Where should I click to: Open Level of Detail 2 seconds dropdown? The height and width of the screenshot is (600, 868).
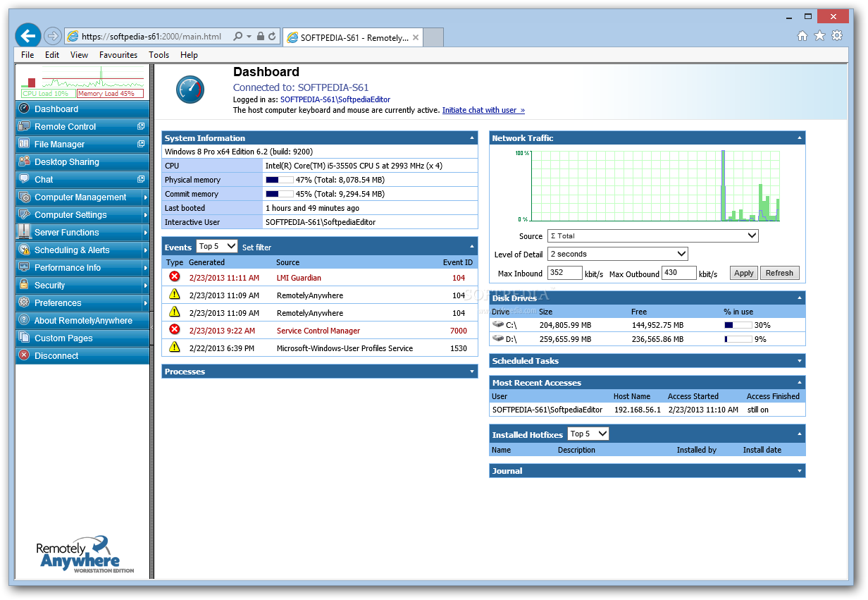click(x=617, y=254)
